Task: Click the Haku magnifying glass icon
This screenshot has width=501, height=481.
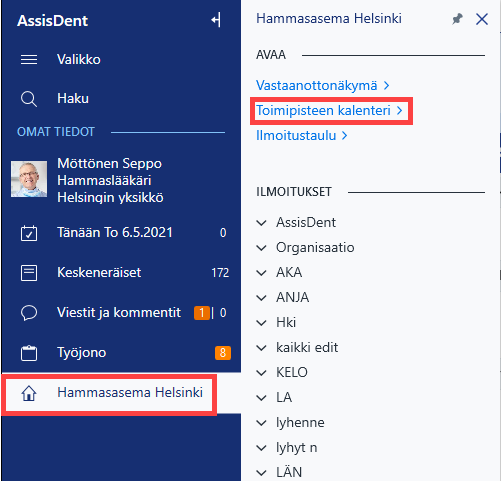Action: [29, 99]
